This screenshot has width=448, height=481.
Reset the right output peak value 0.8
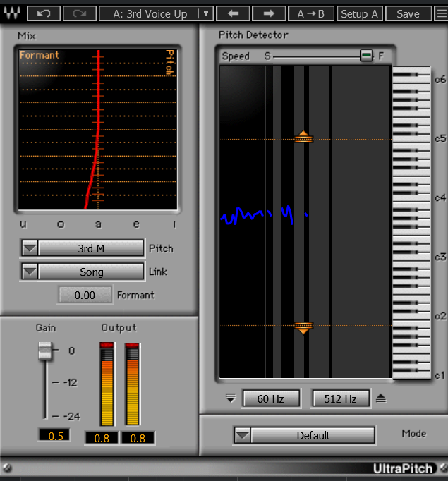(x=138, y=438)
